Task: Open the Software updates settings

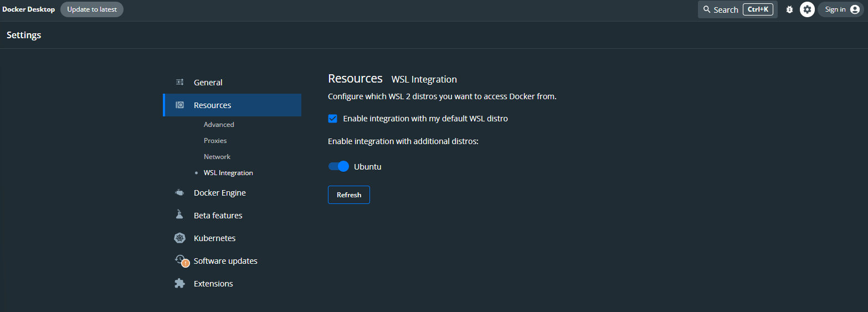Action: coord(232,260)
